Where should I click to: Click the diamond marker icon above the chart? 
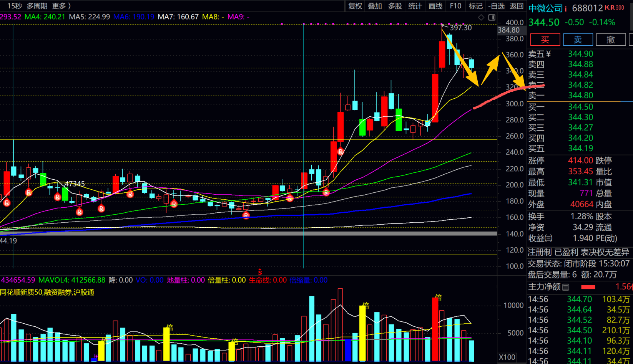point(481,17)
